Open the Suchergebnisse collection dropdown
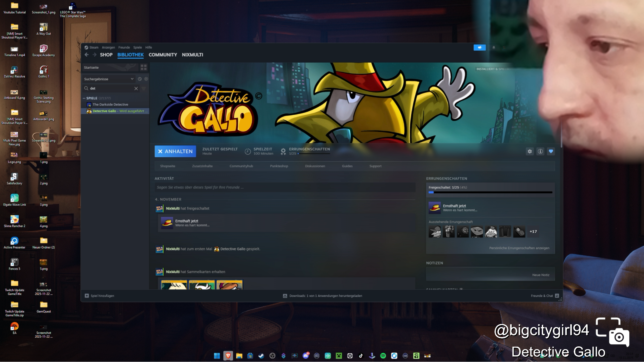Screen dimensions: 644x362 coord(109,79)
